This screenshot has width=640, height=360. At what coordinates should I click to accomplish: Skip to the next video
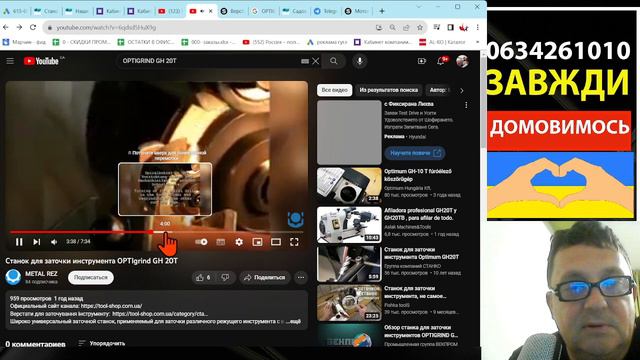point(36,242)
